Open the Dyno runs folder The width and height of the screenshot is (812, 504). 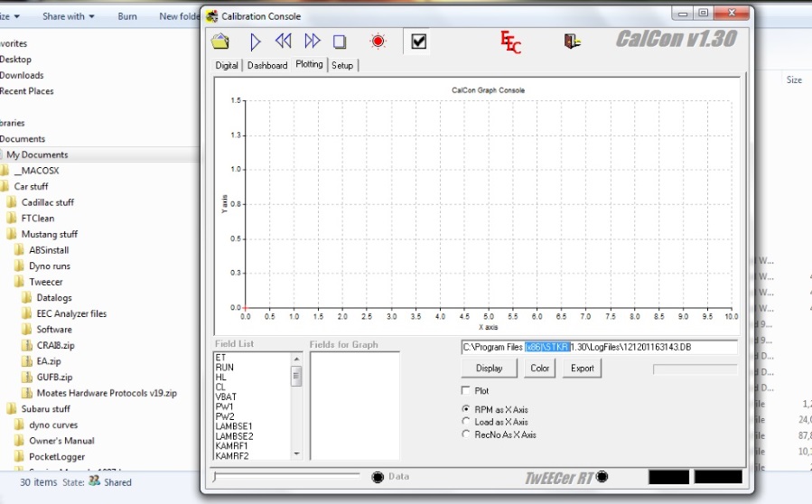[x=50, y=266]
